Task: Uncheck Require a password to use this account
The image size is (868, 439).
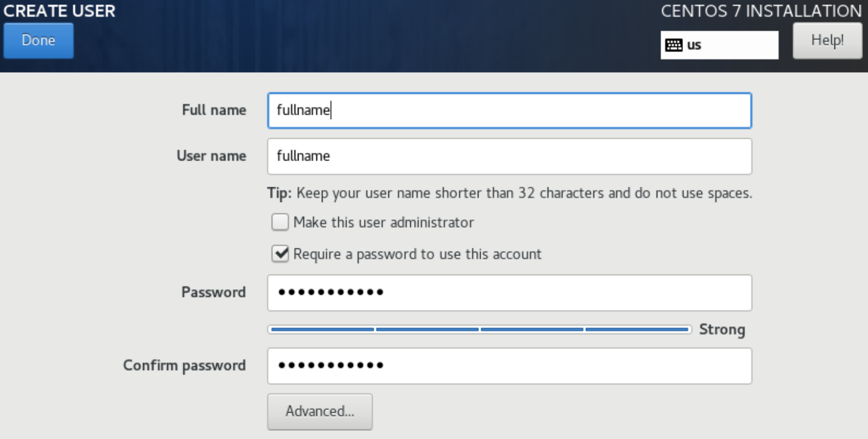Action: pyautogui.click(x=280, y=254)
